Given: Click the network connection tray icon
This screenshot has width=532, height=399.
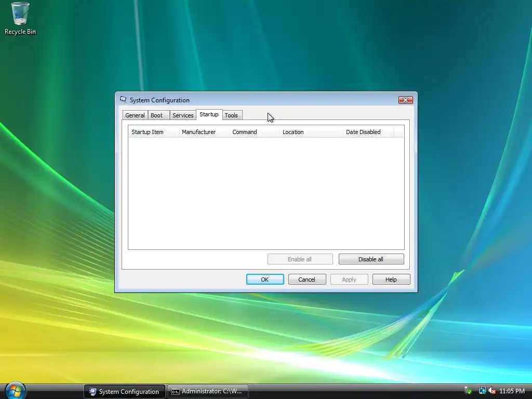Looking at the screenshot, I should point(482,391).
